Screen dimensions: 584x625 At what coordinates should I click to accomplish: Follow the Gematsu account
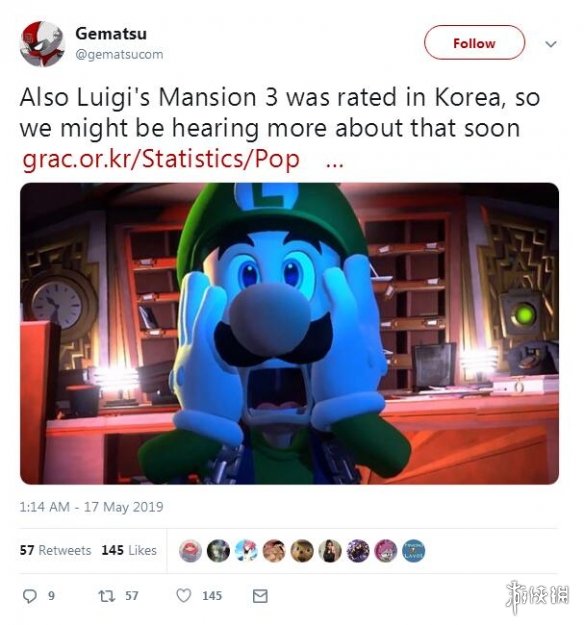tap(474, 43)
